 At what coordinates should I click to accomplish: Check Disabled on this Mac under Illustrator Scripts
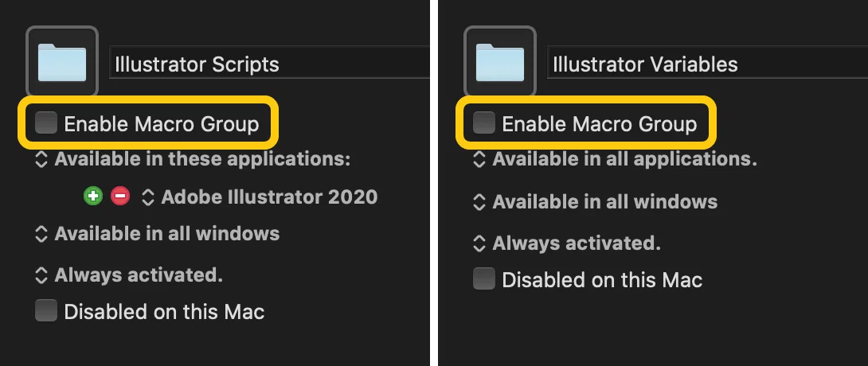pyautogui.click(x=46, y=311)
